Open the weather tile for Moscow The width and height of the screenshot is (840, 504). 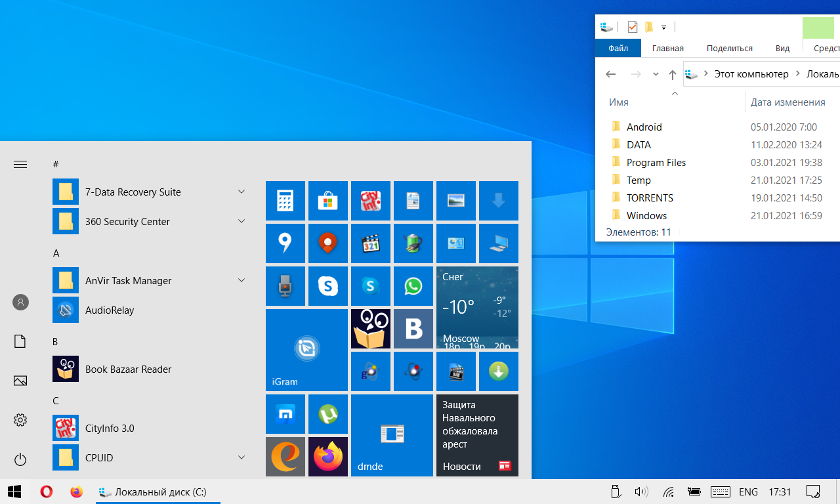pos(477,307)
